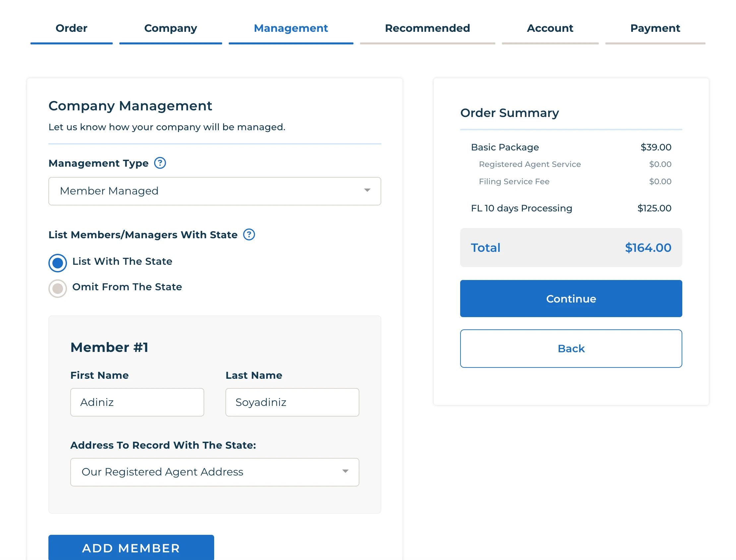Click the First Name input field

pos(137,402)
